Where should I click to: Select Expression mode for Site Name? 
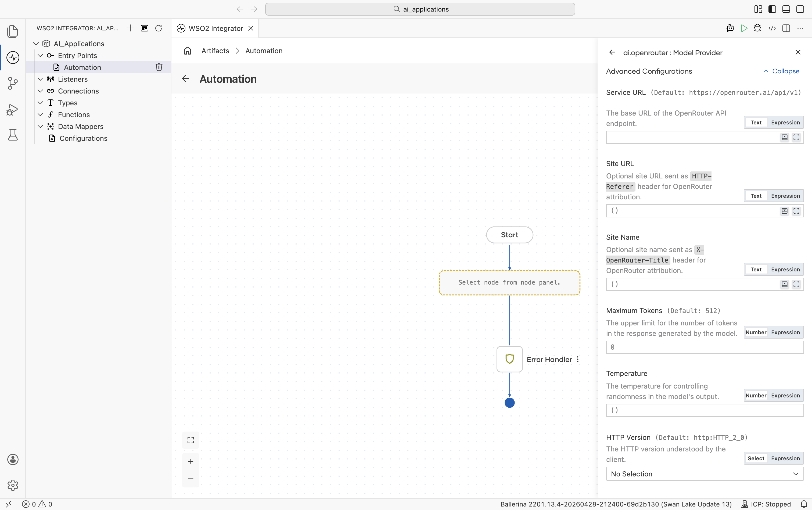[785, 270]
